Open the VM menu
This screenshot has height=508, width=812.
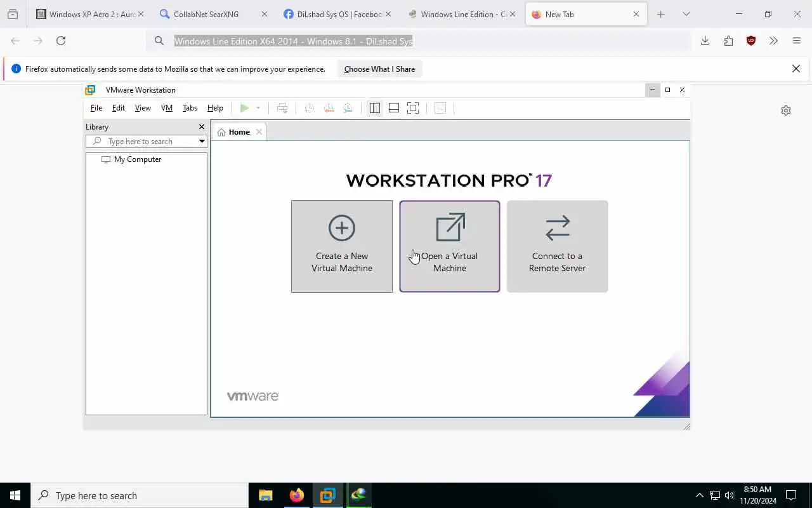(x=167, y=108)
